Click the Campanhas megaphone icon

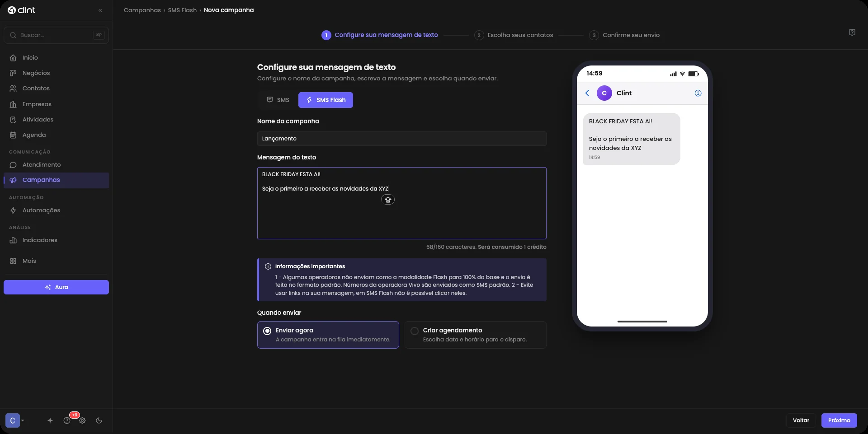(x=13, y=180)
